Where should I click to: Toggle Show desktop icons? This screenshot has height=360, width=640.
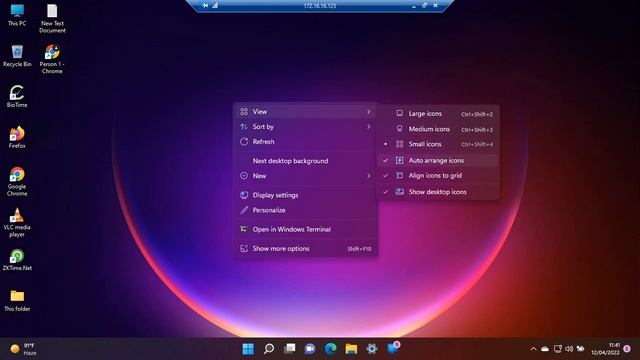pyautogui.click(x=437, y=191)
